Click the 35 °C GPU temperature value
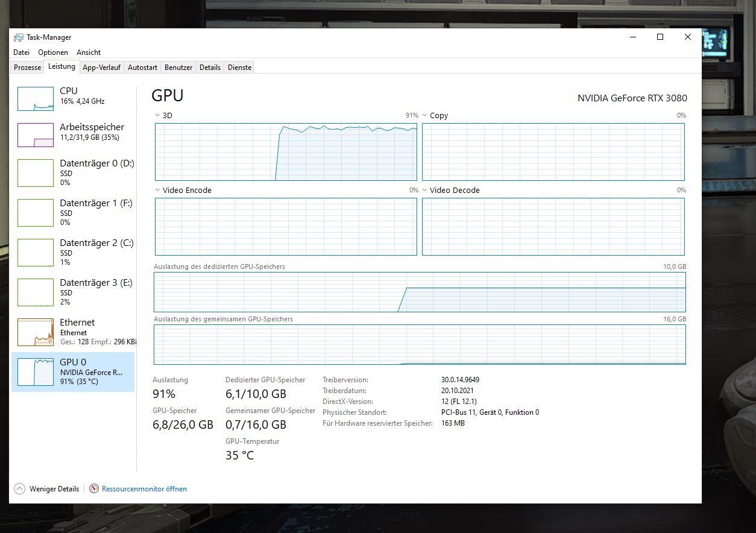 coord(240,455)
